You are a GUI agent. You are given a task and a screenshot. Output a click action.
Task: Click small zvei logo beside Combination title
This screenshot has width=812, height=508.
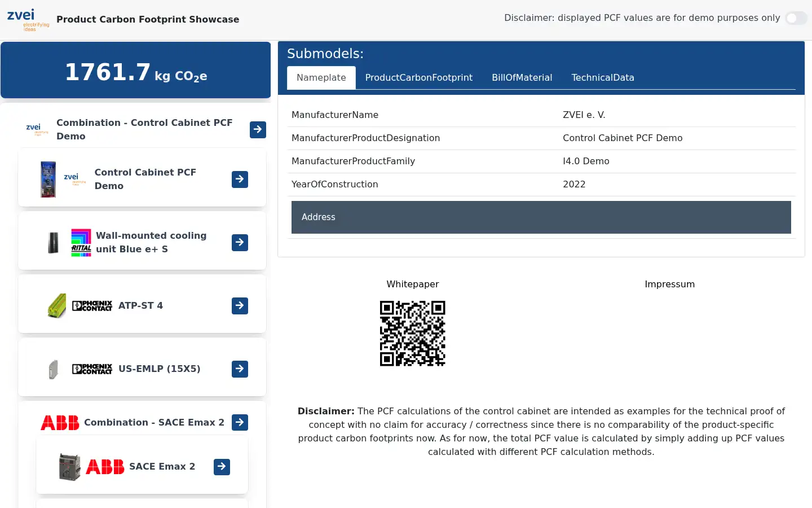click(x=37, y=129)
